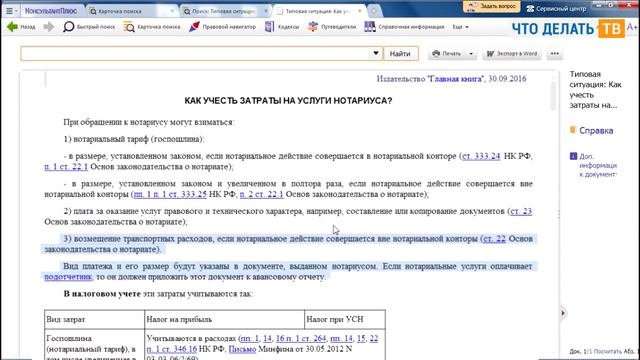This screenshot has width=640, height=360.
Task: Click the printer icon in the Печать button
Action: [x=436, y=53]
